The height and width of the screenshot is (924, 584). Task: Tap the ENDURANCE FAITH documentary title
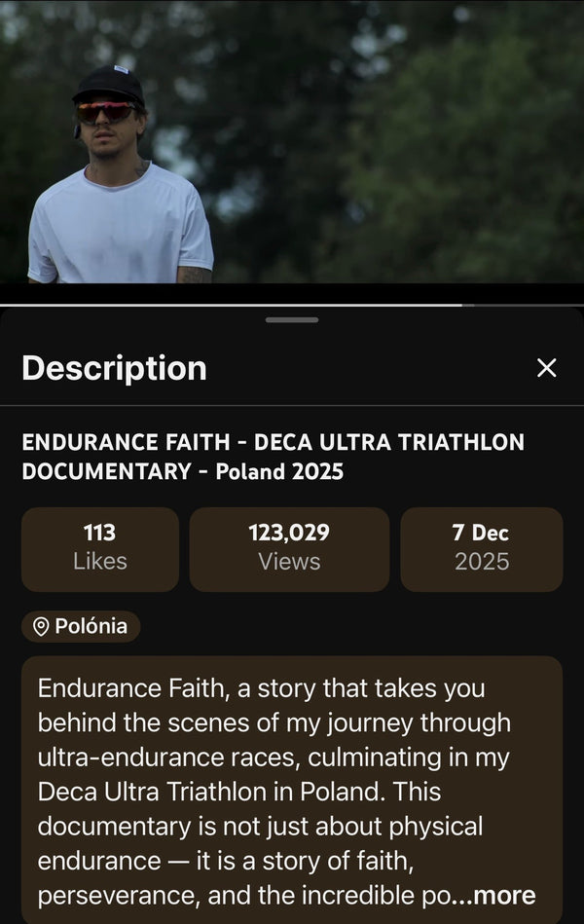point(273,457)
